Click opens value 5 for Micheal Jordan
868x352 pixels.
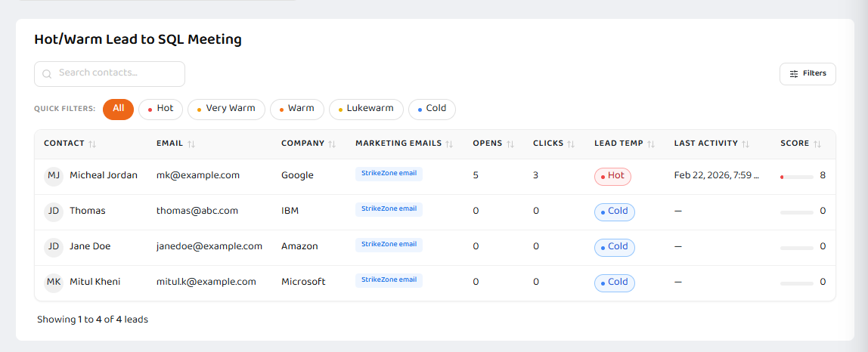[x=476, y=175]
